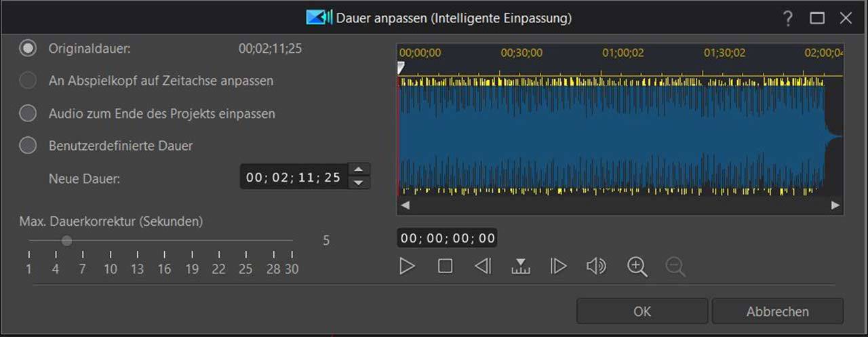Click the add marker icon
868x337 pixels.
pos(520,266)
